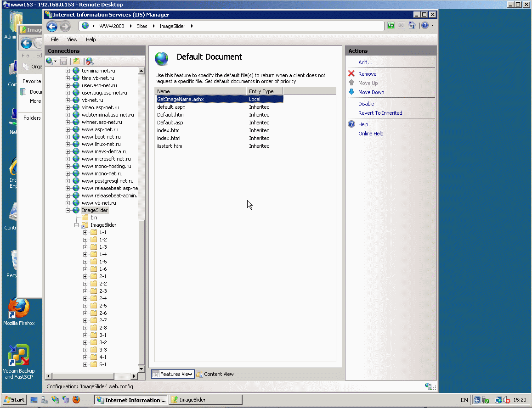Click the globe icon of terminal-net.ru site

click(76, 71)
